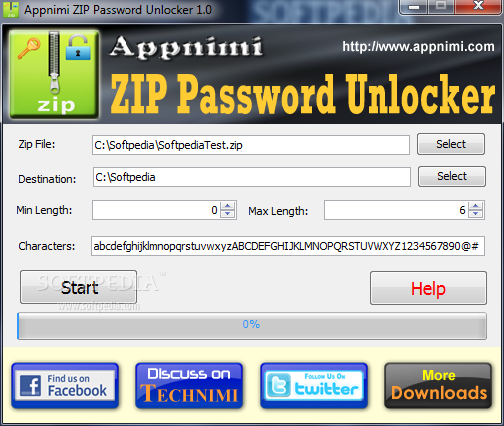This screenshot has height=426, width=504.
Task: Focus the Zip File path field
Action: (251, 145)
